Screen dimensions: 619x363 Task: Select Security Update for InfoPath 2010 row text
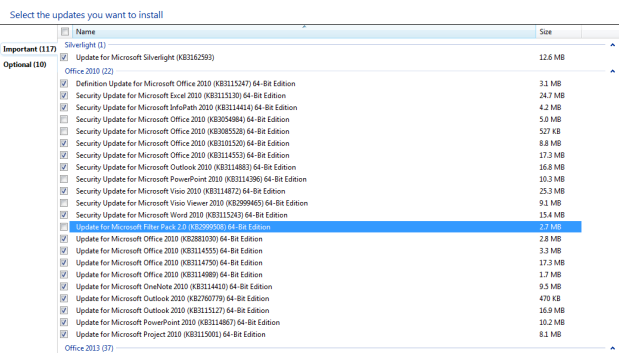click(x=186, y=107)
